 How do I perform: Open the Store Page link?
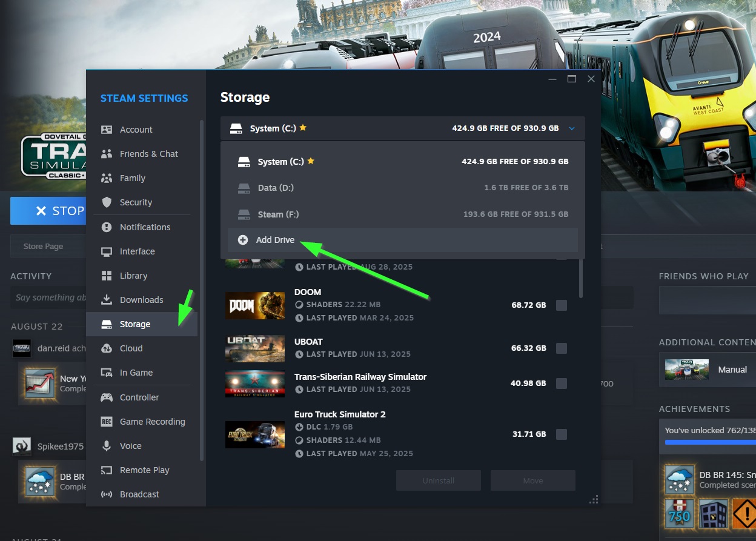[43, 247]
